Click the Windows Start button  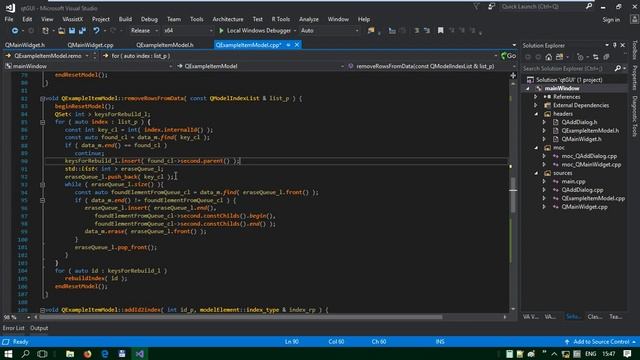tap(8, 353)
